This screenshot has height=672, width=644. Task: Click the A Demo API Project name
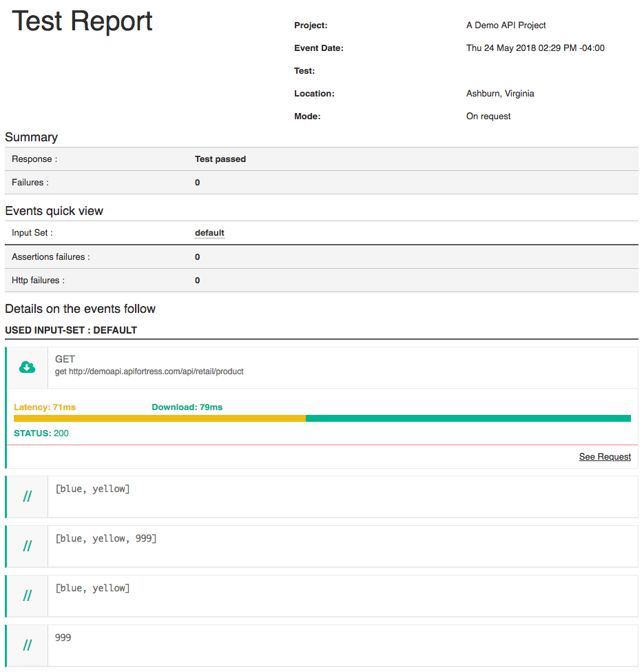tap(506, 26)
